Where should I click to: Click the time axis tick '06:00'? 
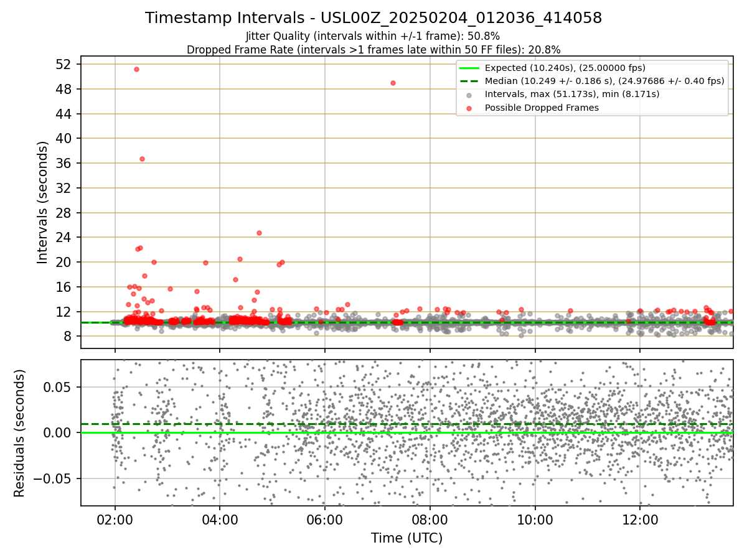click(x=325, y=520)
